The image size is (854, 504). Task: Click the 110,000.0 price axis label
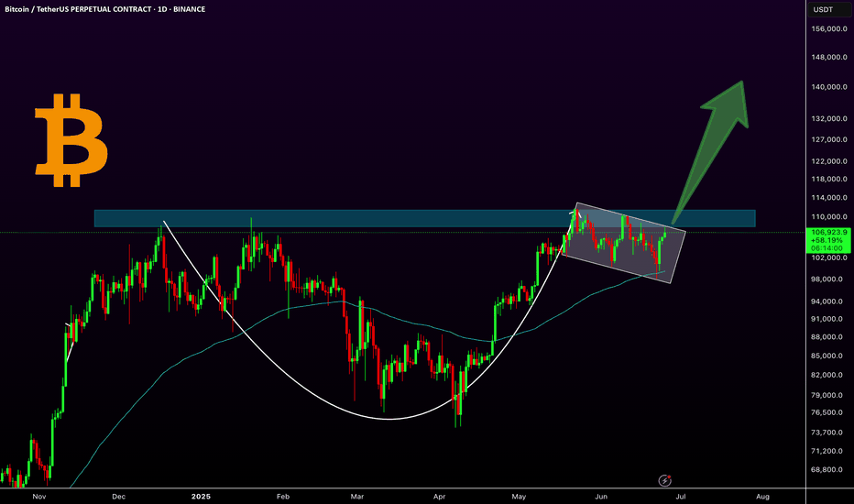coord(829,217)
